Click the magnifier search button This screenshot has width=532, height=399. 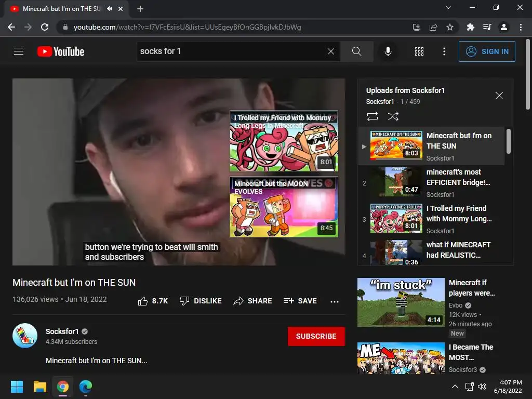click(x=356, y=51)
